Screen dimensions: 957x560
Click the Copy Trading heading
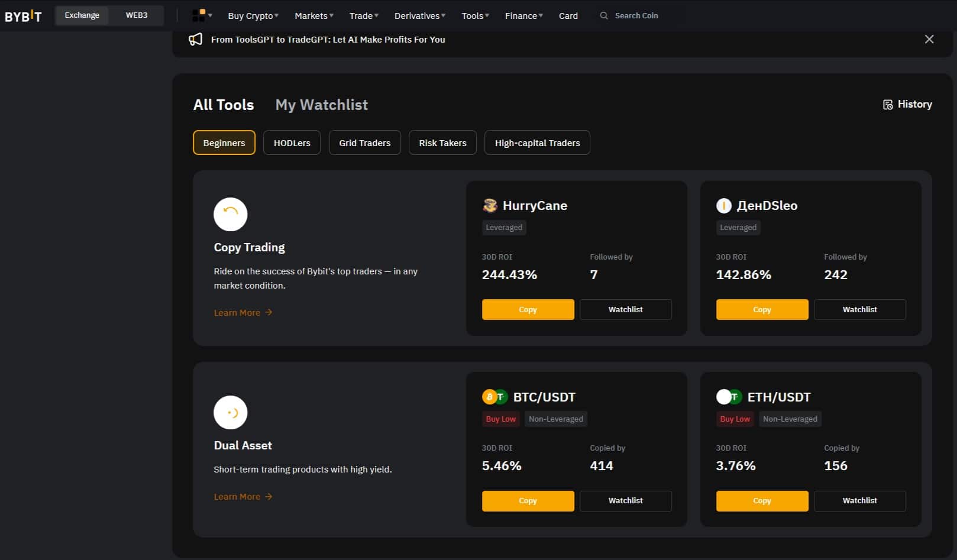[x=250, y=247]
